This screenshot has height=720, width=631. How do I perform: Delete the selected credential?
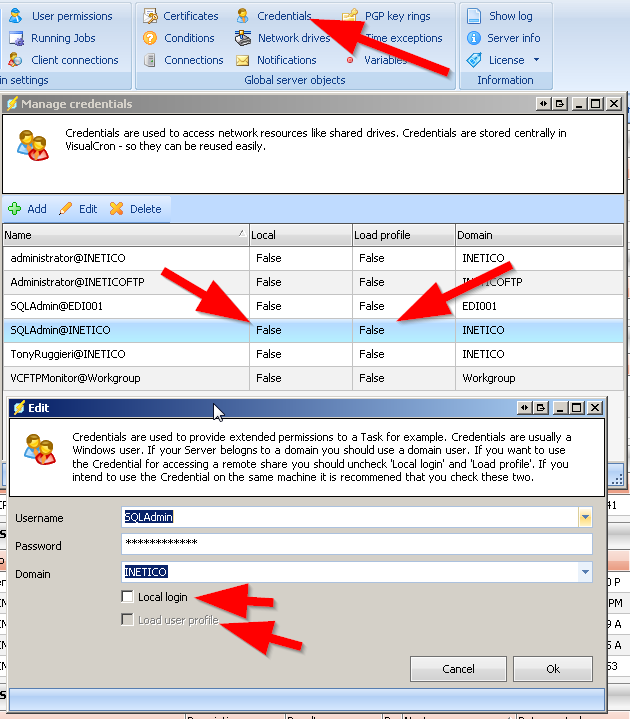(x=135, y=209)
